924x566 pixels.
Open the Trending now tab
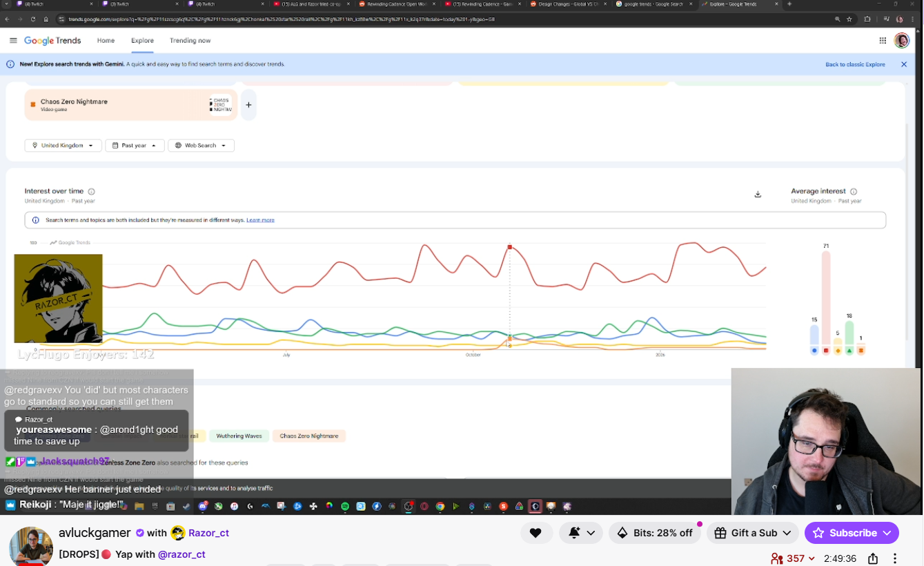[x=190, y=41]
